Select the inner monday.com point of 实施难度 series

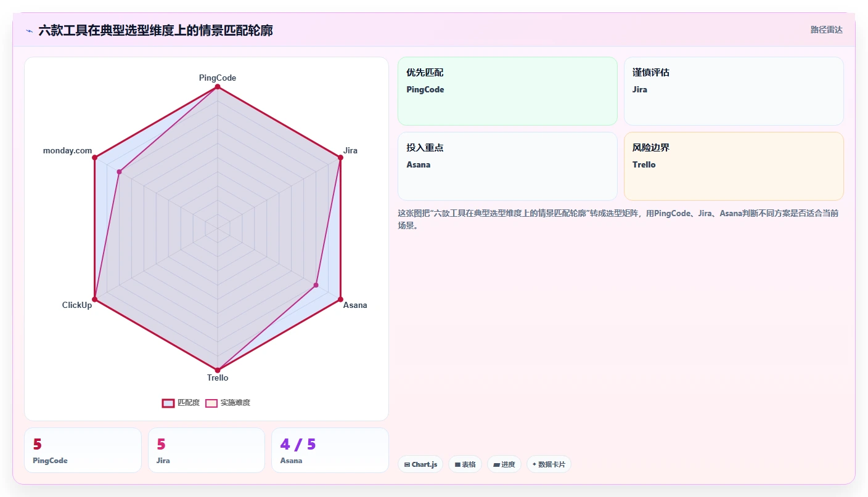[119, 172]
